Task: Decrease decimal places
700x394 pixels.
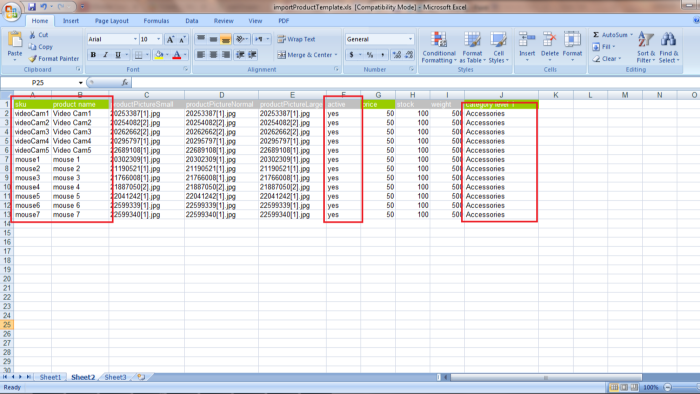Action: [408, 55]
